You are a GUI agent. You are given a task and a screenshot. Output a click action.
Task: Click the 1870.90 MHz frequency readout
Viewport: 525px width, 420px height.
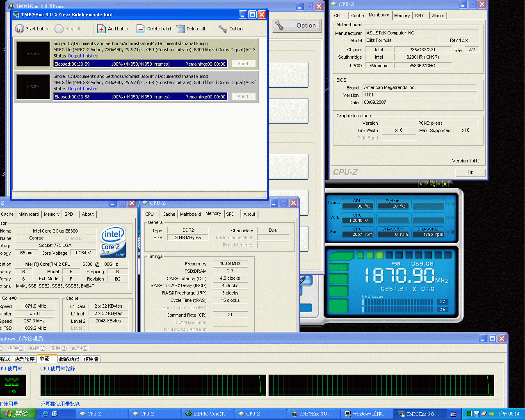[406, 275]
